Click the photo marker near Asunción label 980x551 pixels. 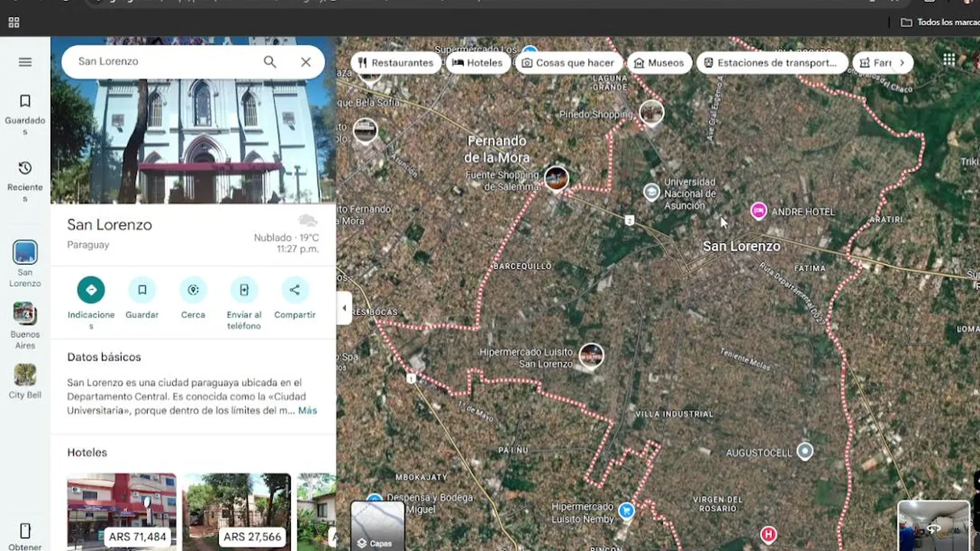point(365,130)
